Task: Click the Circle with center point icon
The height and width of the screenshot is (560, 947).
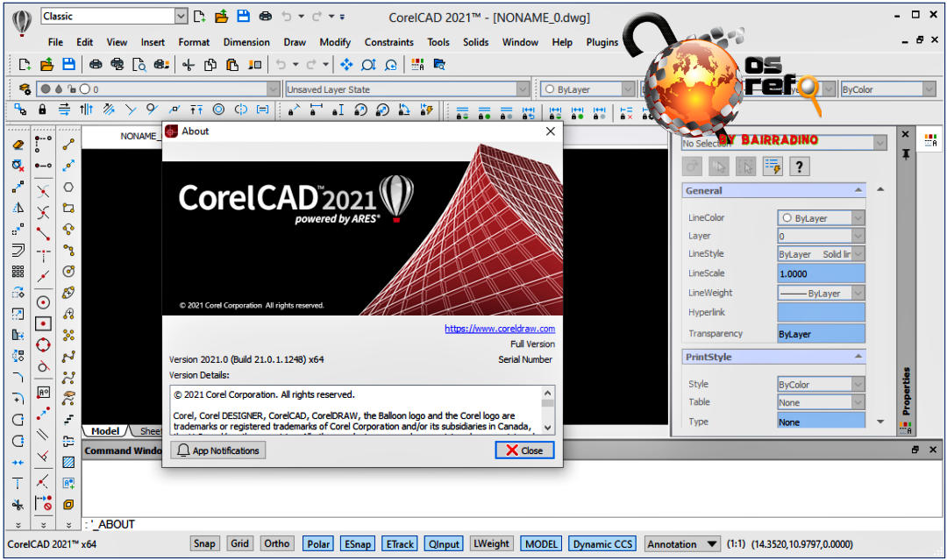Action: point(43,302)
